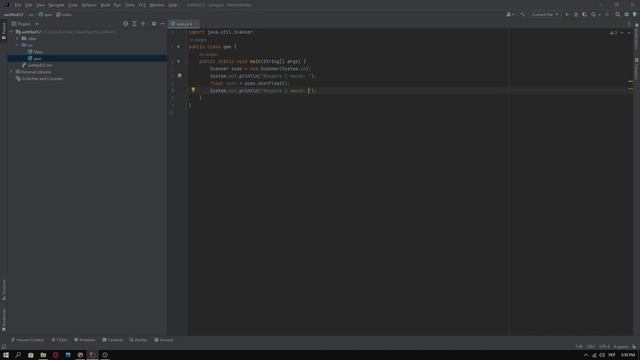Open the File menu
The width and height of the screenshot is (640, 360).
[18, 5]
